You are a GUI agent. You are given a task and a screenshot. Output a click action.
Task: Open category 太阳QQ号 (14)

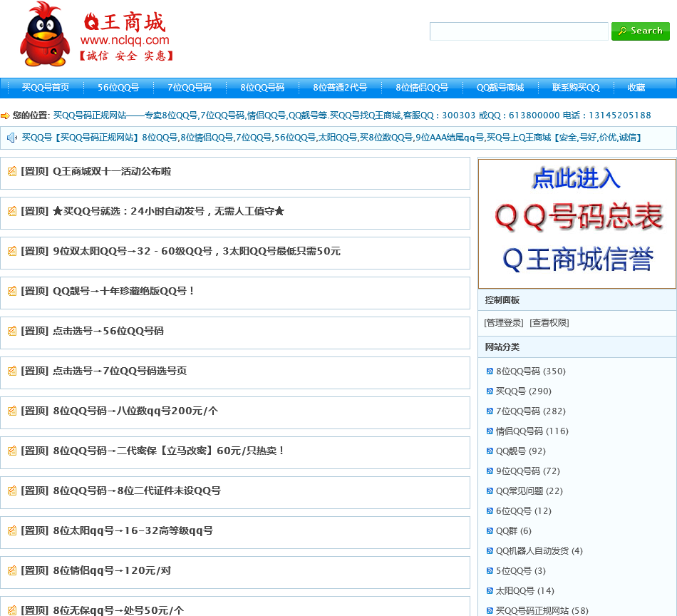pyautogui.click(x=525, y=590)
